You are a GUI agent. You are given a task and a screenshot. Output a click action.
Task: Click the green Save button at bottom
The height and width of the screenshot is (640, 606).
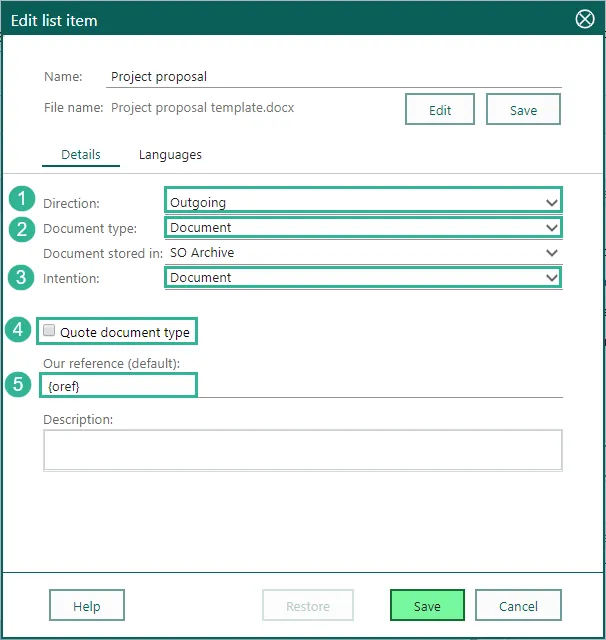427,606
